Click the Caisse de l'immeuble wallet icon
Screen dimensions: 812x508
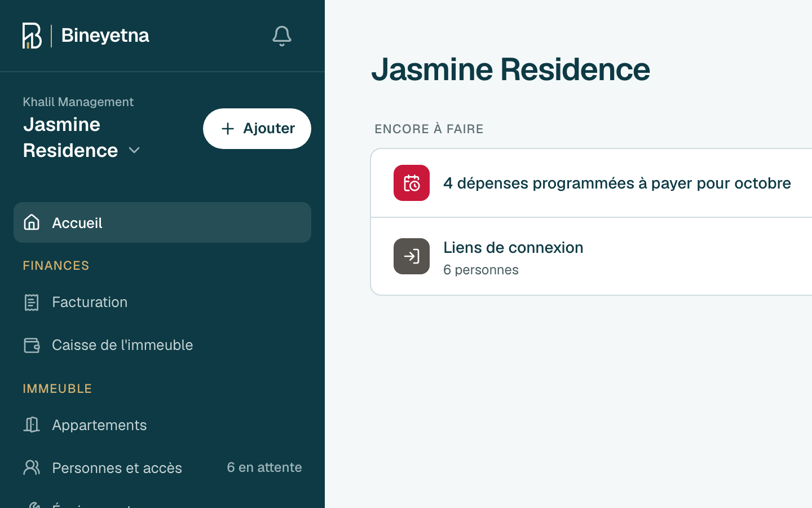tap(32, 345)
